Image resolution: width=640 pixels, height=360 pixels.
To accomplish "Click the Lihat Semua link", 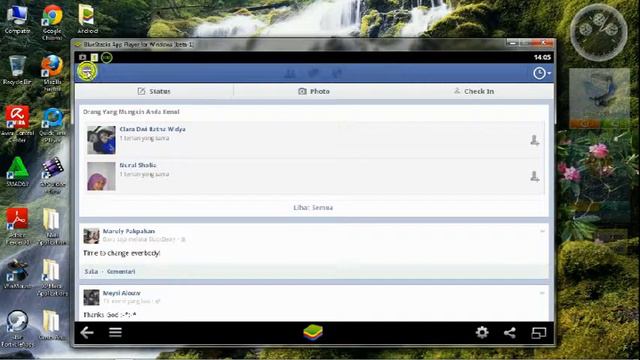I will [x=313, y=207].
